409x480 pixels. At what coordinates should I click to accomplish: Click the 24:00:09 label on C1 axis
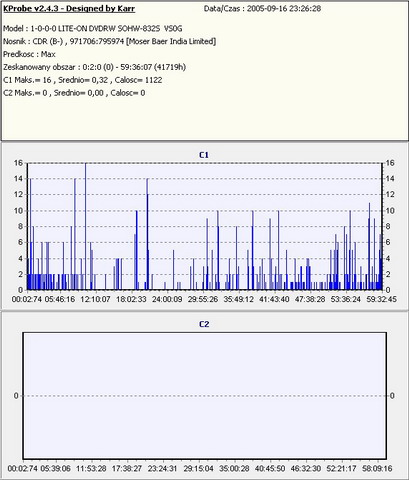167,299
